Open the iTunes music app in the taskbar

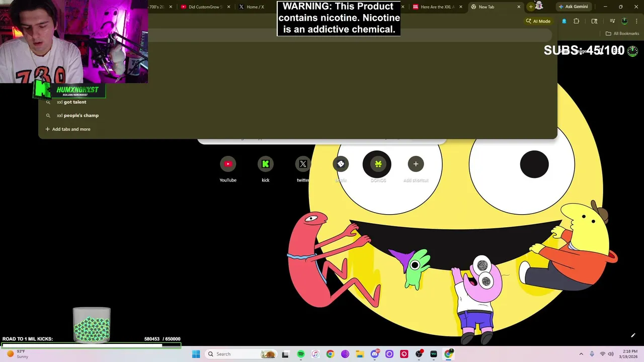315,354
